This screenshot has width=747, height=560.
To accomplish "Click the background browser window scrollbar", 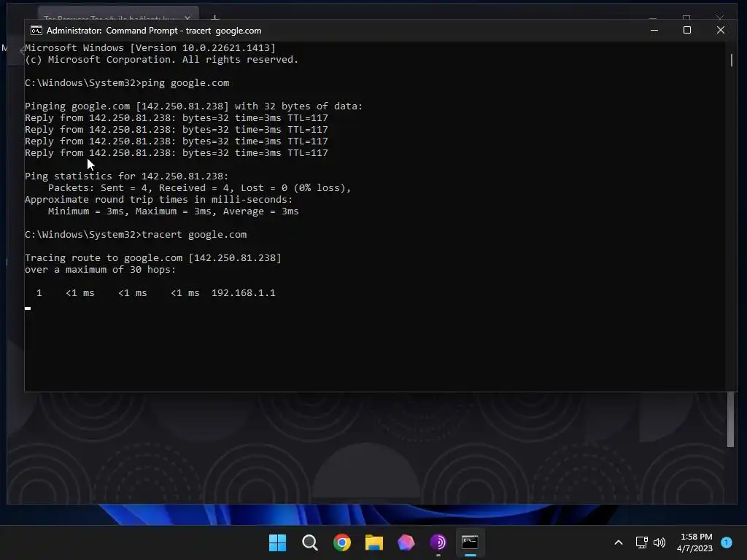I will click(x=730, y=419).
